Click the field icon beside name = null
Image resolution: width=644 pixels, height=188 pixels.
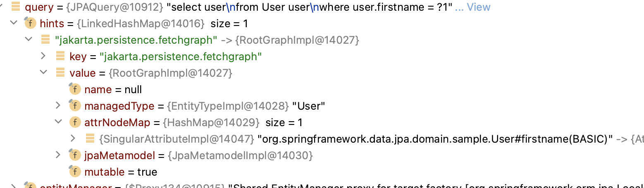75,89
